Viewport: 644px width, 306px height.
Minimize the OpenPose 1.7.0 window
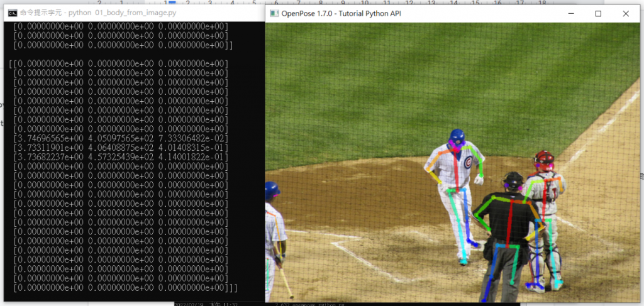(571, 14)
